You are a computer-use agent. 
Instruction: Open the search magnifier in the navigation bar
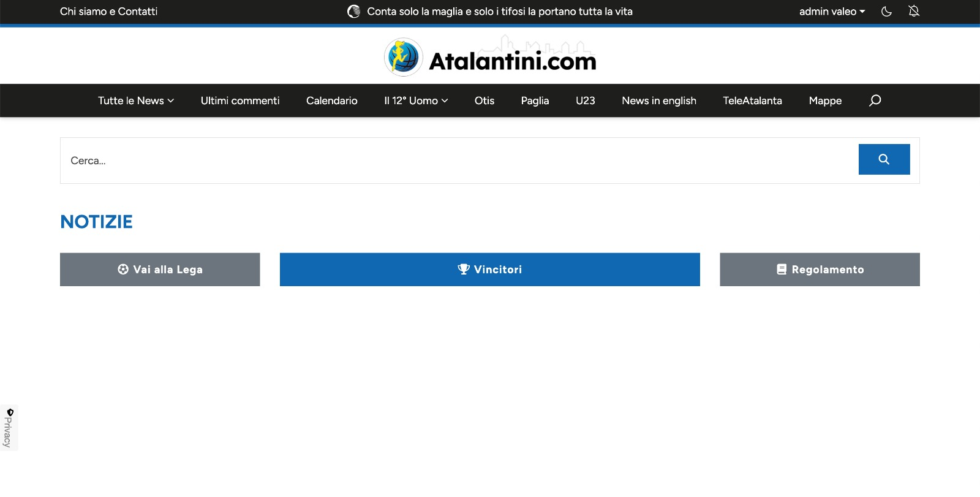click(875, 101)
